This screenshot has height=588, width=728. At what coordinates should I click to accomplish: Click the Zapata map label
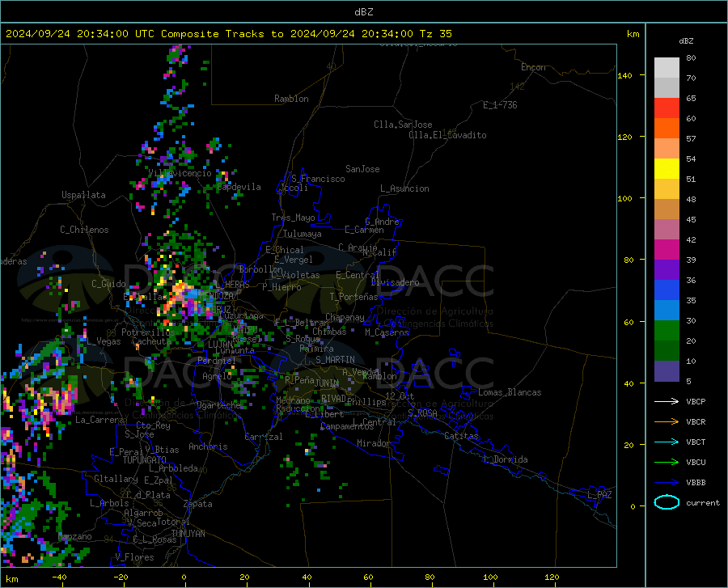click(198, 504)
